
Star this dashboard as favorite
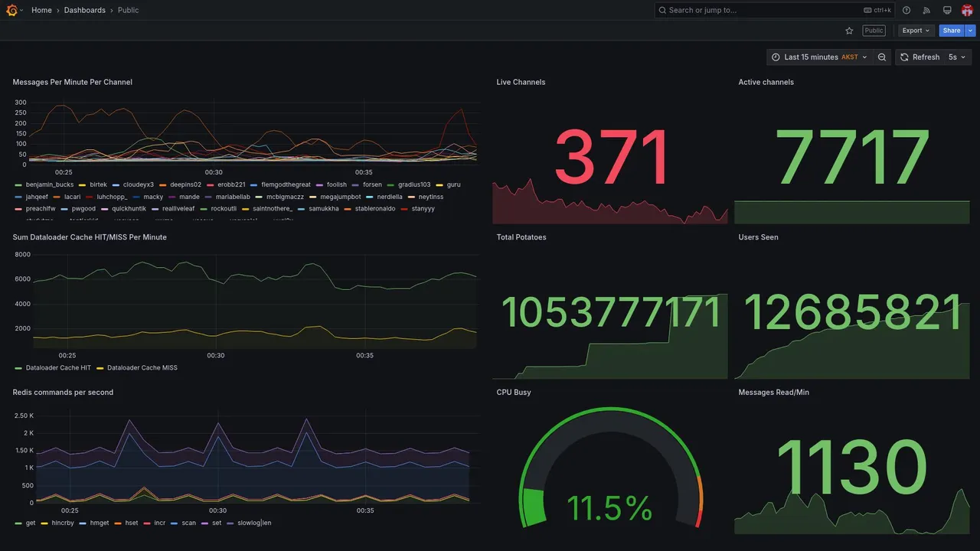[849, 31]
